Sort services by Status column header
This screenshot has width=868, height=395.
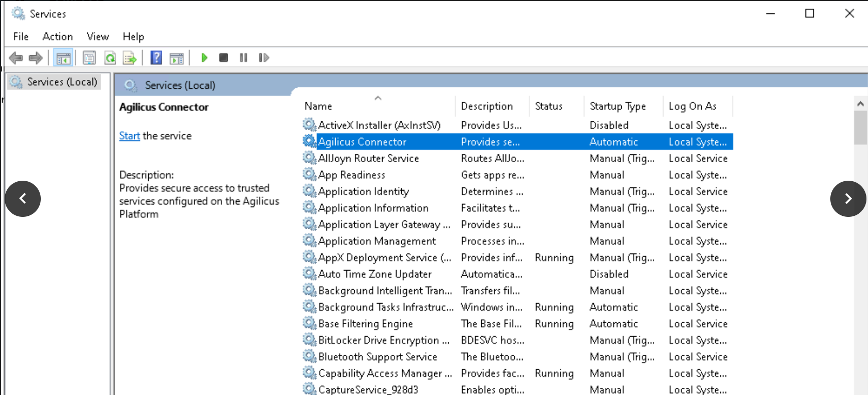[548, 106]
